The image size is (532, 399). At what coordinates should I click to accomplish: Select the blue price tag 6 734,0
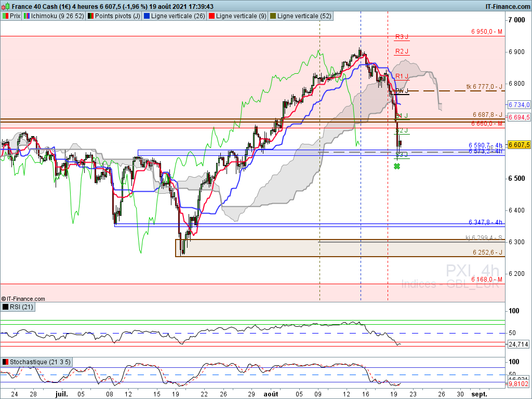click(519, 105)
